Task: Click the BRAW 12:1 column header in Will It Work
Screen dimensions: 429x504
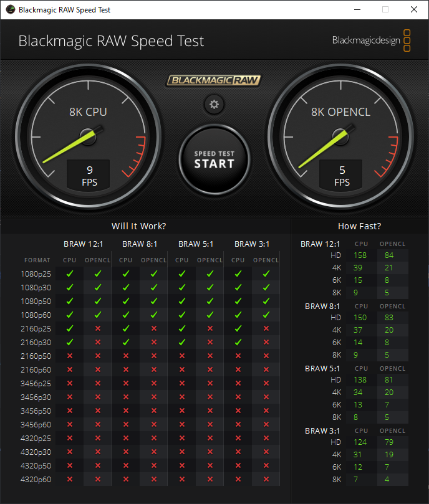Action: [84, 244]
